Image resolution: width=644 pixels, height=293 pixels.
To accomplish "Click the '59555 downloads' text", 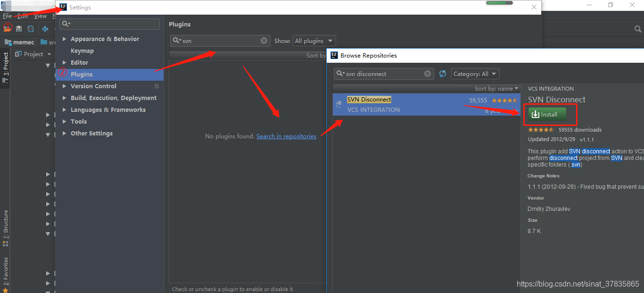I will 580,130.
